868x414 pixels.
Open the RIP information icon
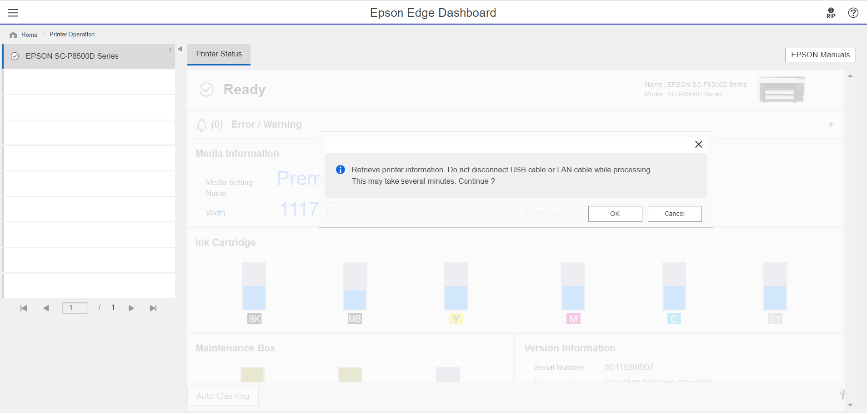click(x=832, y=13)
